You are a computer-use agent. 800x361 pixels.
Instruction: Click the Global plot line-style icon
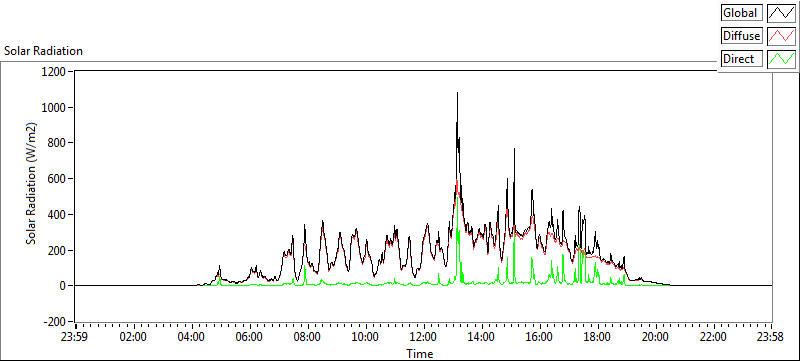[781, 13]
